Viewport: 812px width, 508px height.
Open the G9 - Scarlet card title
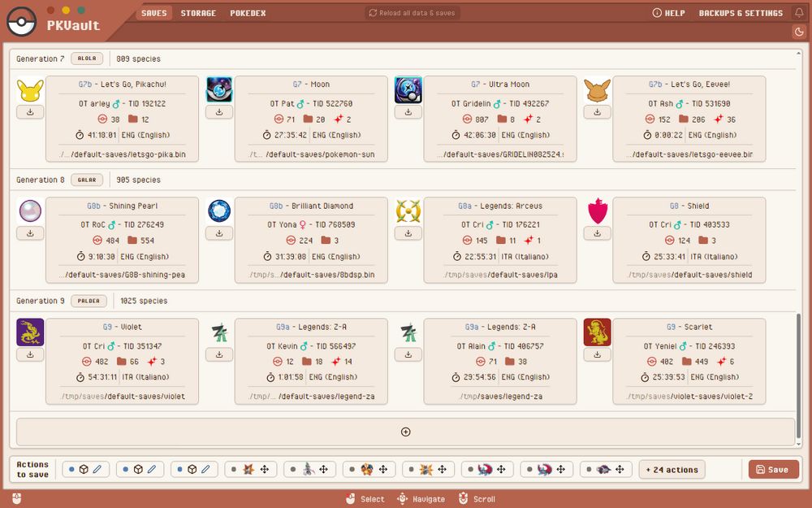point(689,327)
